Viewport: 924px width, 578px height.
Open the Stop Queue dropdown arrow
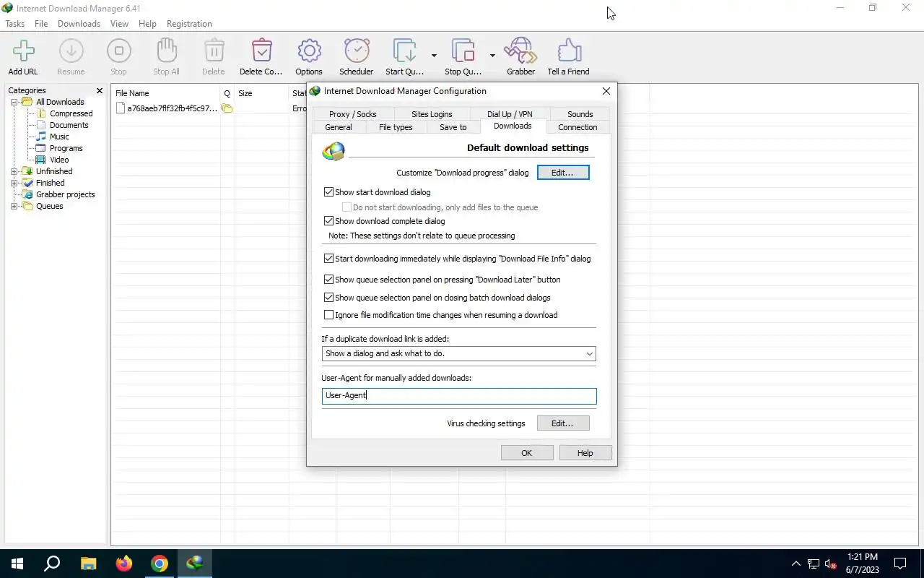tap(493, 56)
